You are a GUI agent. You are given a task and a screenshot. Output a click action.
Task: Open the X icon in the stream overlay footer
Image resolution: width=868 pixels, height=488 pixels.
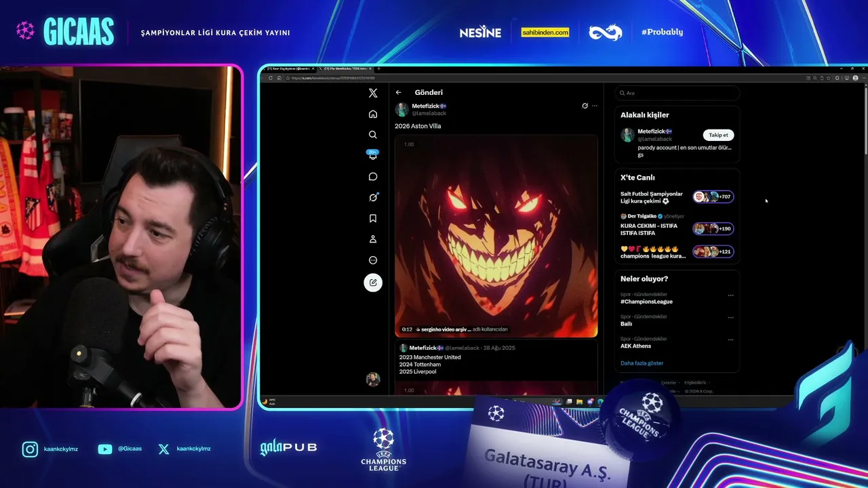pos(163,449)
